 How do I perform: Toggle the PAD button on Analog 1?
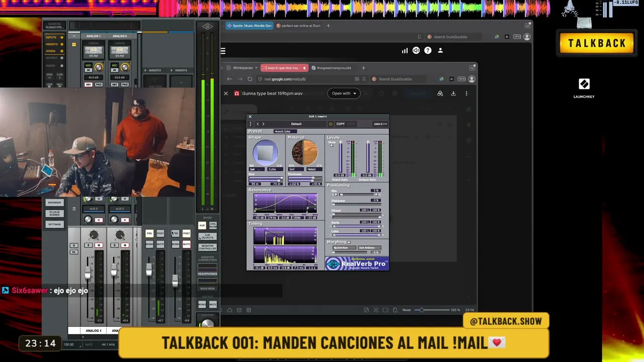[99, 84]
